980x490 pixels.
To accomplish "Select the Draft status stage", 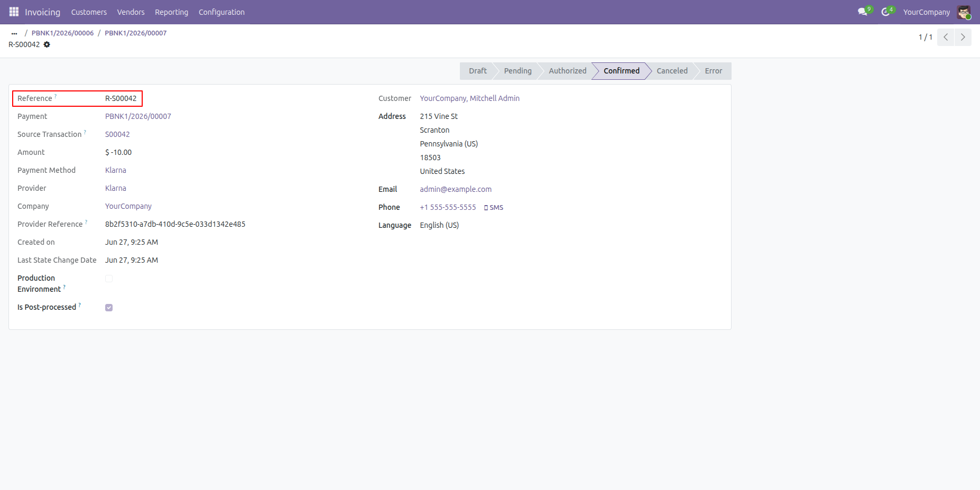I will [478, 71].
